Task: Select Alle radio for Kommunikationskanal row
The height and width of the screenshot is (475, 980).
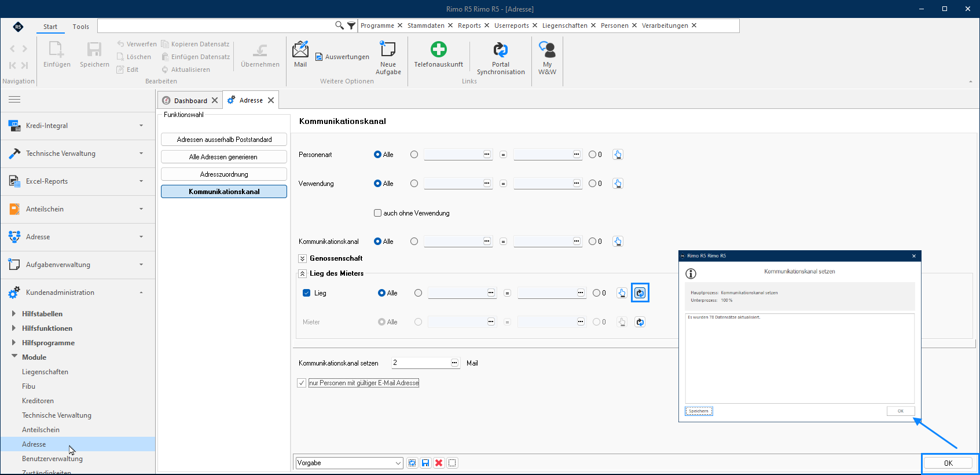Action: (x=377, y=242)
